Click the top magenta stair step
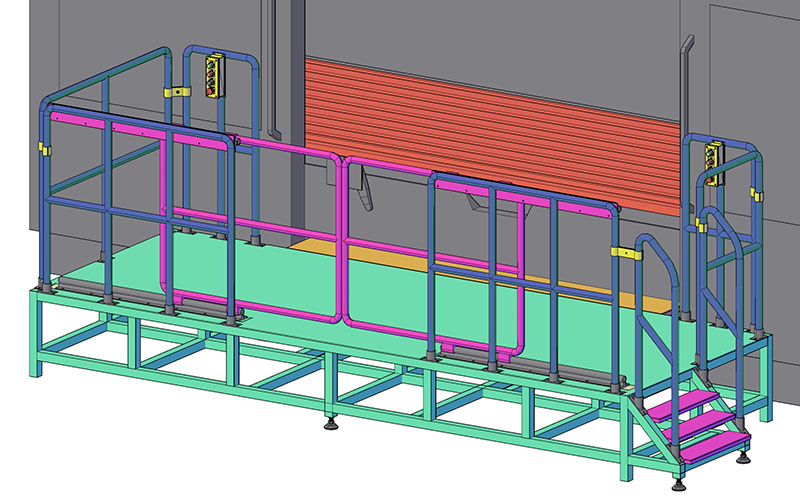 point(690,399)
